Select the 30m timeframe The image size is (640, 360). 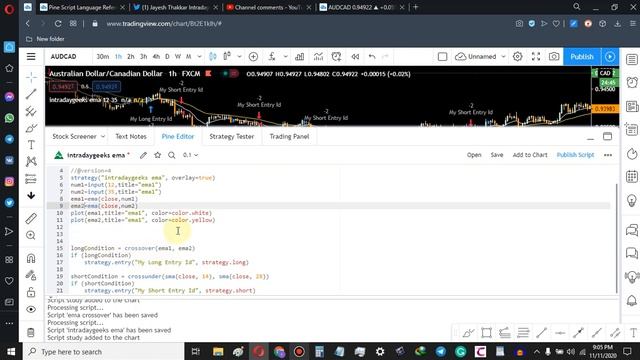coord(102,57)
